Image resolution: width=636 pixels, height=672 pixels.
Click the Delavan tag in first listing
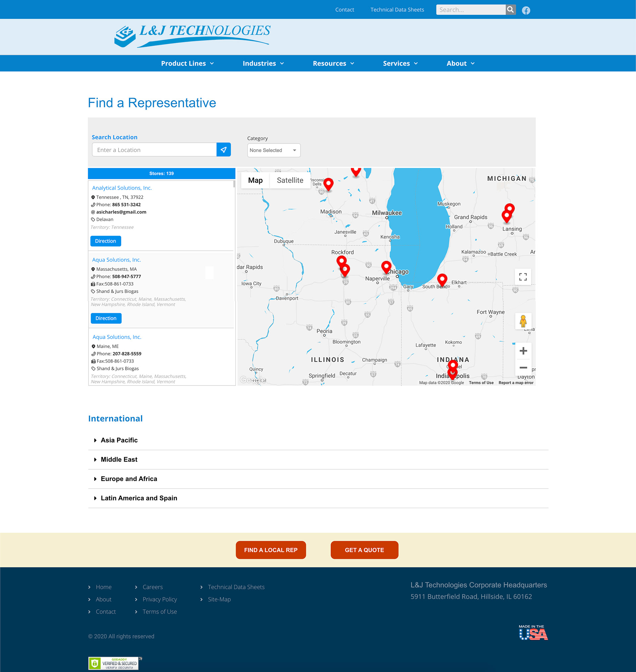pos(104,219)
